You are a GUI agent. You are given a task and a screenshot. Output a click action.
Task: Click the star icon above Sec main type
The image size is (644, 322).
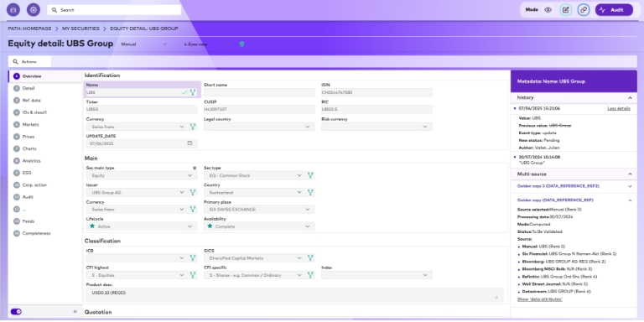coord(195,168)
